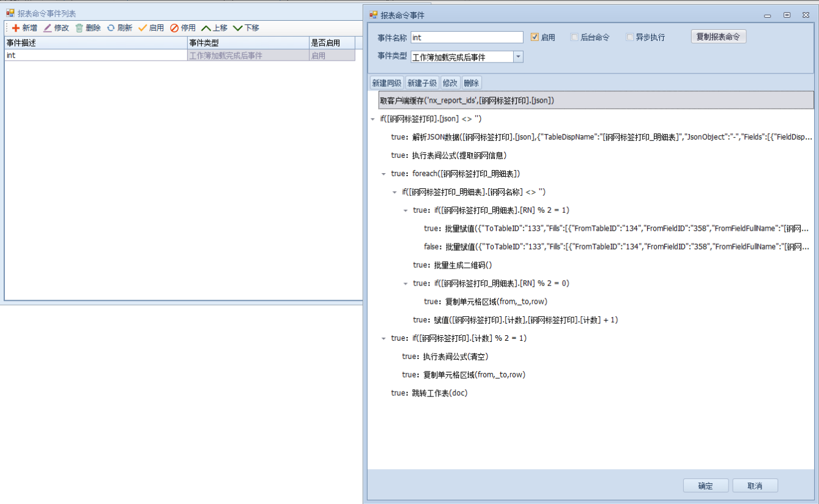Confirm with the 确定 button
The height and width of the screenshot is (504, 819).
pyautogui.click(x=705, y=486)
